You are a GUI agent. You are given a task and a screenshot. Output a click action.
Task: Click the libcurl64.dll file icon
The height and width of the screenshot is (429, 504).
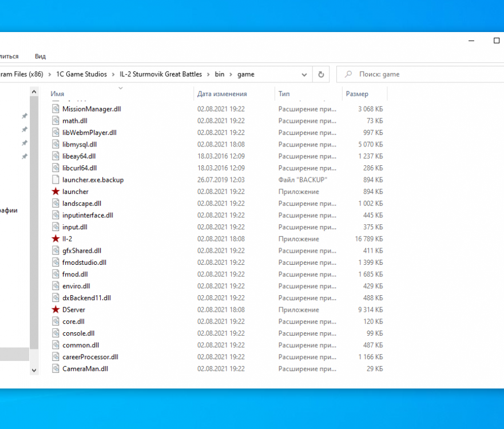[55, 168]
